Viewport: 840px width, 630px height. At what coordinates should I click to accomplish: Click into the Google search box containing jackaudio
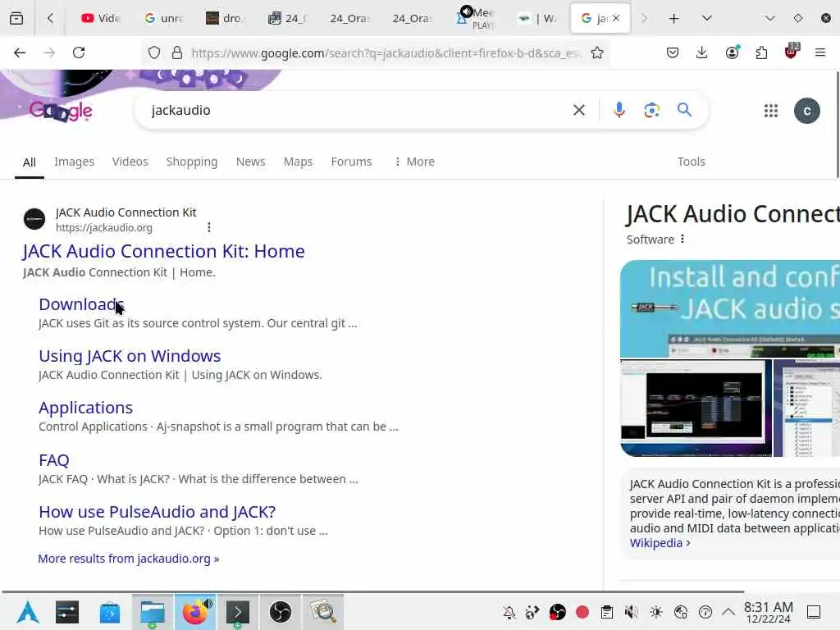pyautogui.click(x=354, y=111)
